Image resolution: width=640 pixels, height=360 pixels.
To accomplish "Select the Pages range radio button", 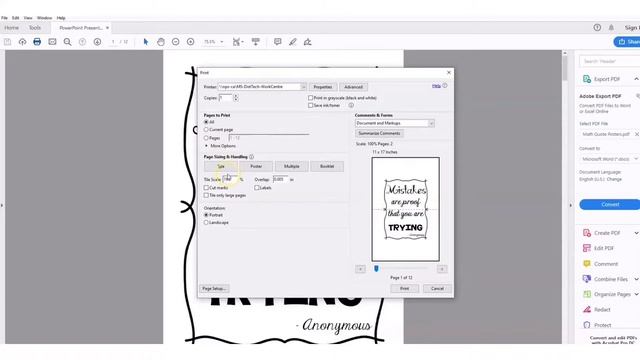I will click(x=206, y=138).
